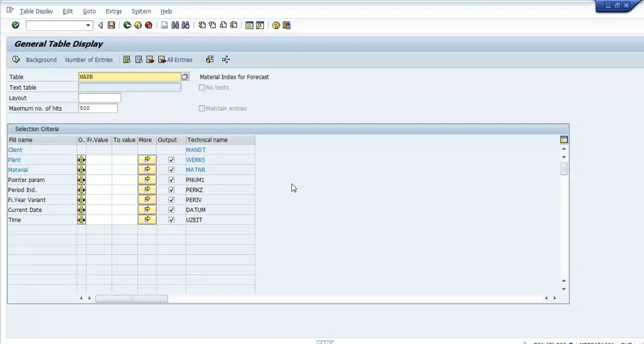The width and height of the screenshot is (644, 344).
Task: Enable the Maintain entries checkbox
Action: (202, 108)
